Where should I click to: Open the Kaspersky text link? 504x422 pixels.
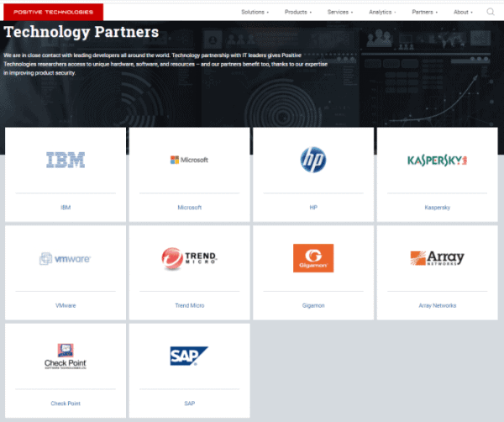click(x=437, y=208)
